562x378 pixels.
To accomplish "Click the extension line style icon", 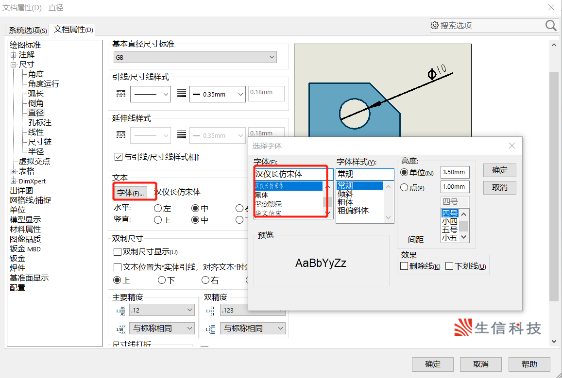I will point(121,135).
